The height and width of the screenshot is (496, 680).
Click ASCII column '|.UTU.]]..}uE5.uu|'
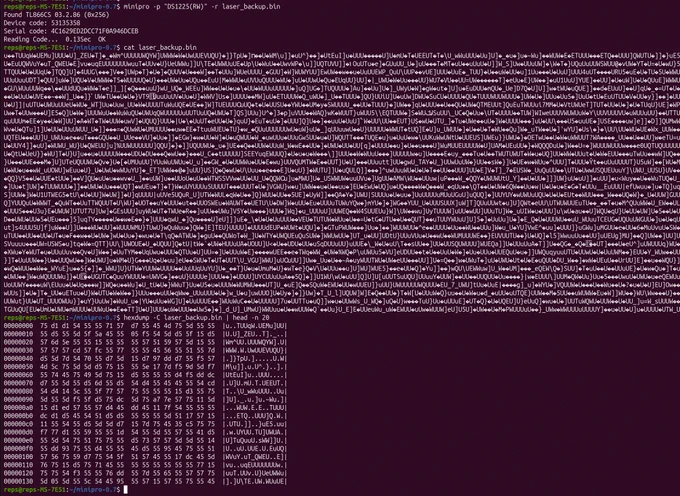tap(255, 424)
